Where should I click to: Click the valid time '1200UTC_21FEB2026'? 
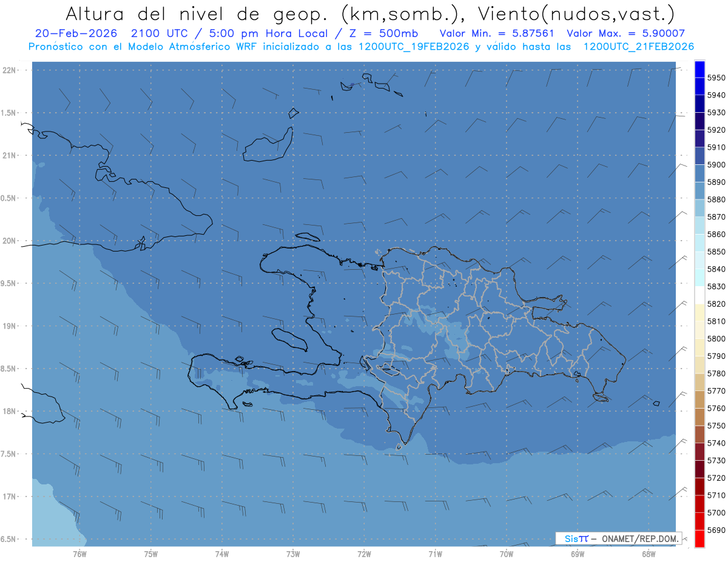click(x=638, y=47)
